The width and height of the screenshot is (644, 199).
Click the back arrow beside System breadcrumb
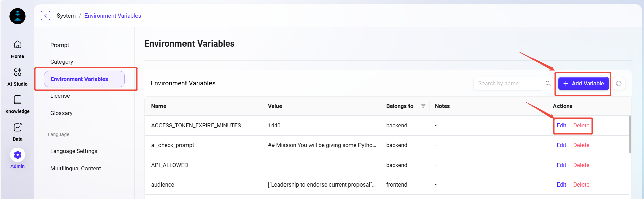46,16
